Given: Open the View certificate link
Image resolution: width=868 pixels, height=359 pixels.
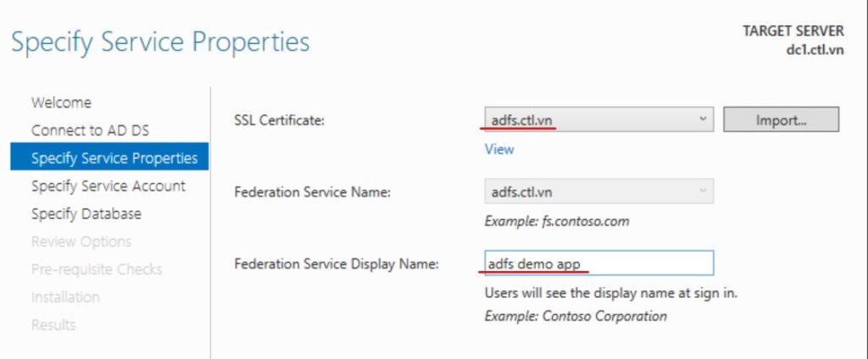Looking at the screenshot, I should 499,149.
